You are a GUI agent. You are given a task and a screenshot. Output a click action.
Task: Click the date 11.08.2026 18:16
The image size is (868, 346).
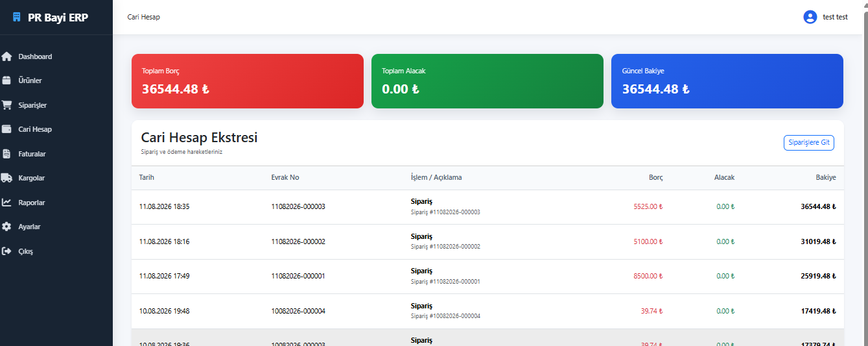[164, 241]
